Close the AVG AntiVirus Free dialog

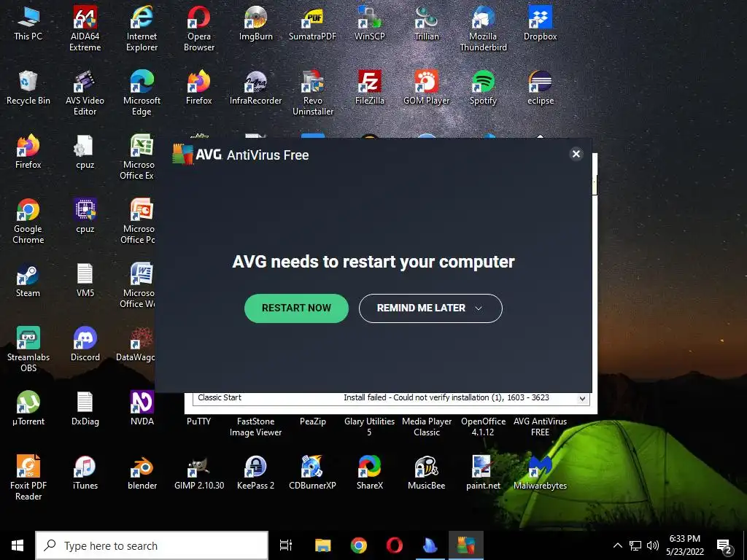(x=576, y=154)
